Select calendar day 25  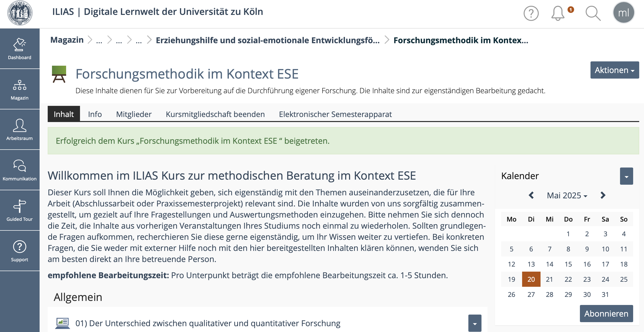[624, 279]
